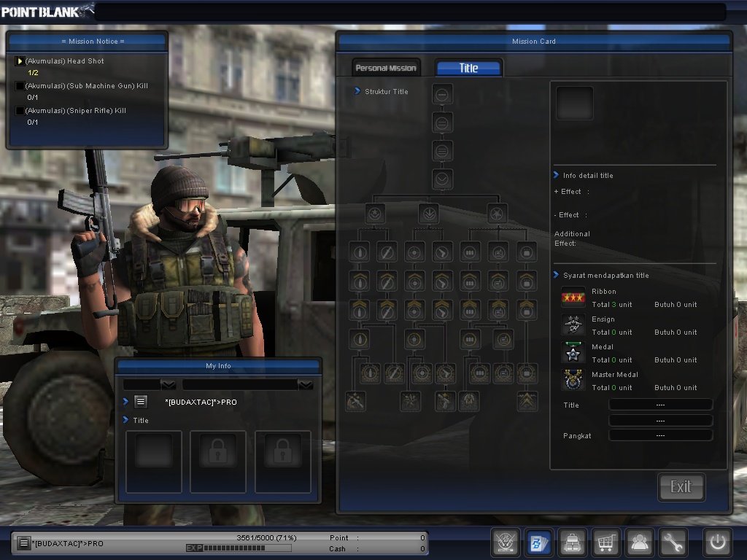Click the arrow beside the player name
Screen dimensions: 747x560
pos(125,402)
